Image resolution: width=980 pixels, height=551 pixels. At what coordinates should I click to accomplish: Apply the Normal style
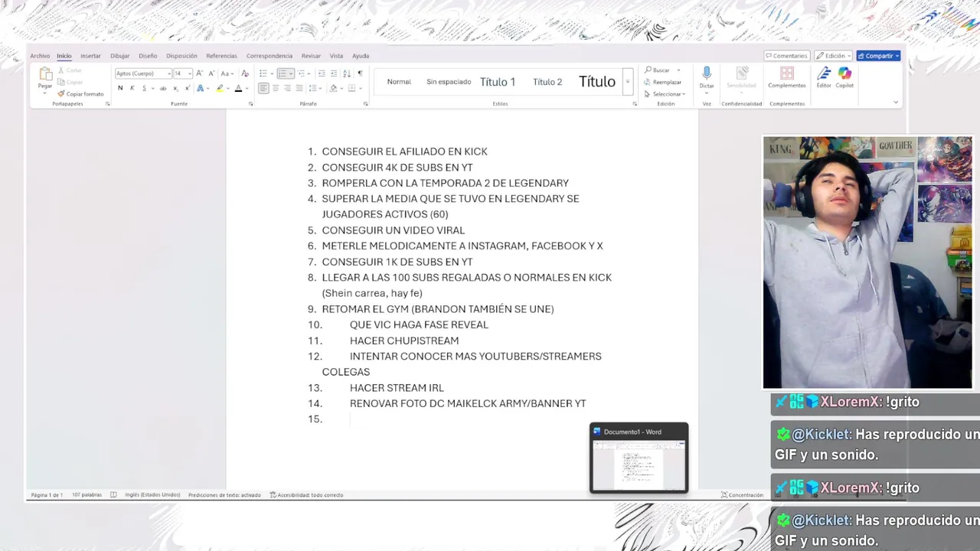399,82
